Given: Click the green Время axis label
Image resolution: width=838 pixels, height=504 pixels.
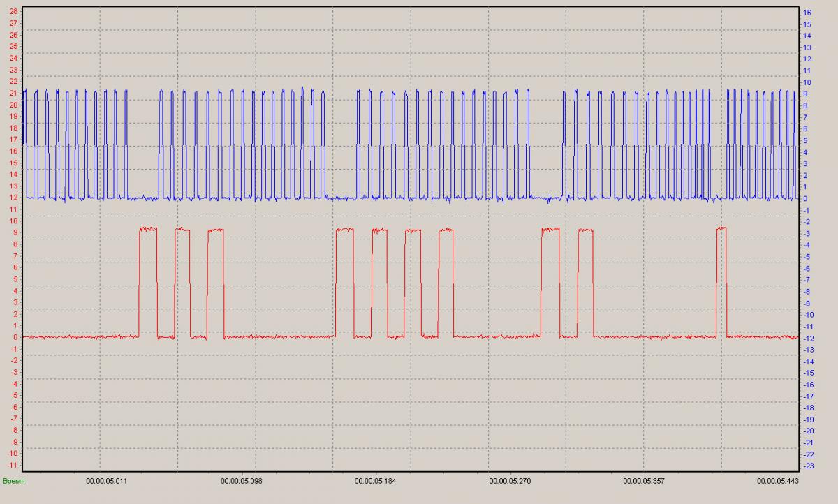Looking at the screenshot, I should pyautogui.click(x=13, y=481).
